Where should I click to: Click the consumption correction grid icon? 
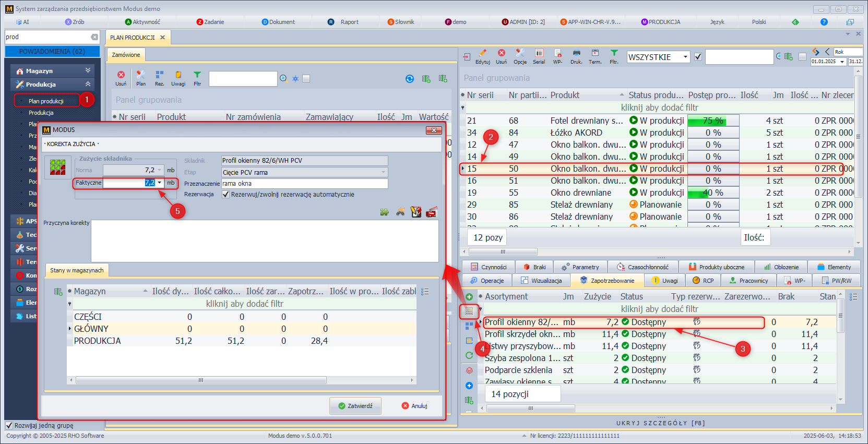[469, 311]
